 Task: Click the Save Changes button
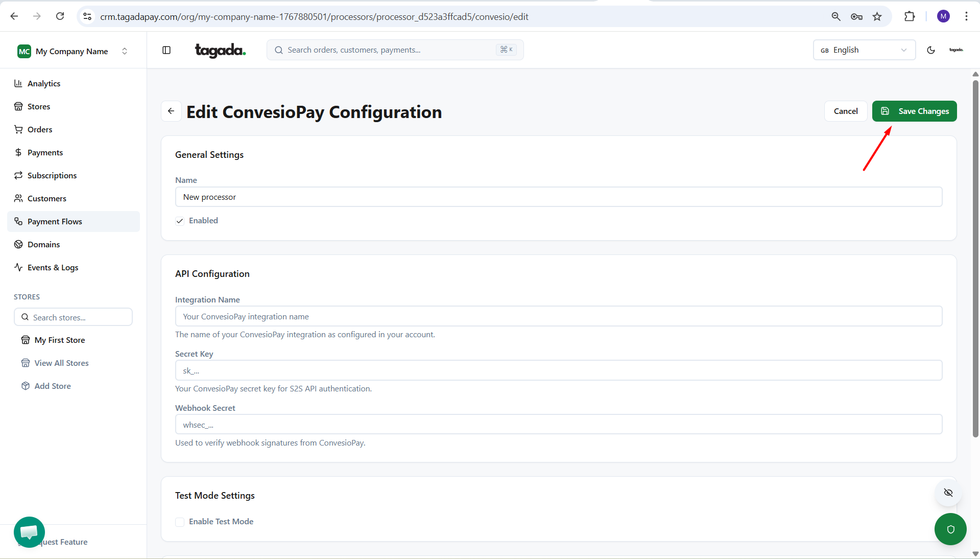[914, 111]
